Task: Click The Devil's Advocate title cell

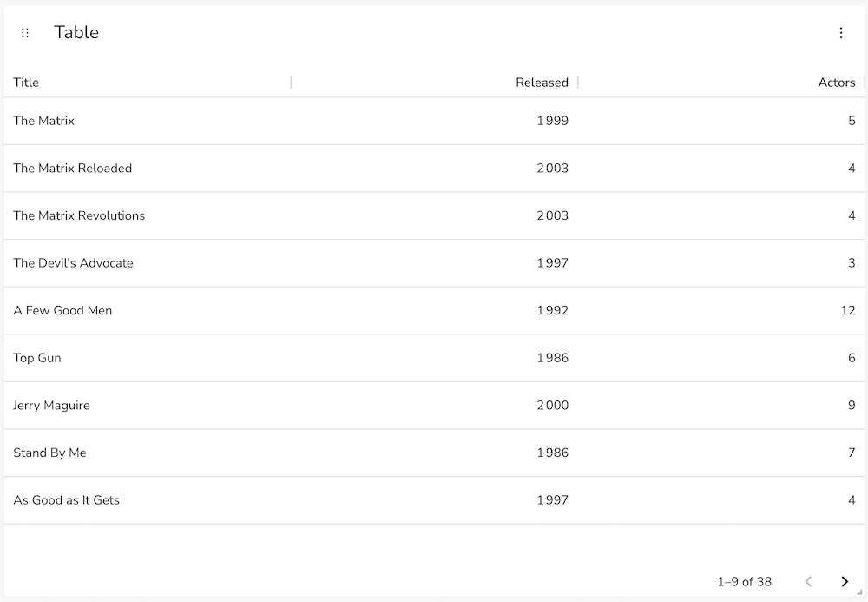Action: [x=148, y=263]
